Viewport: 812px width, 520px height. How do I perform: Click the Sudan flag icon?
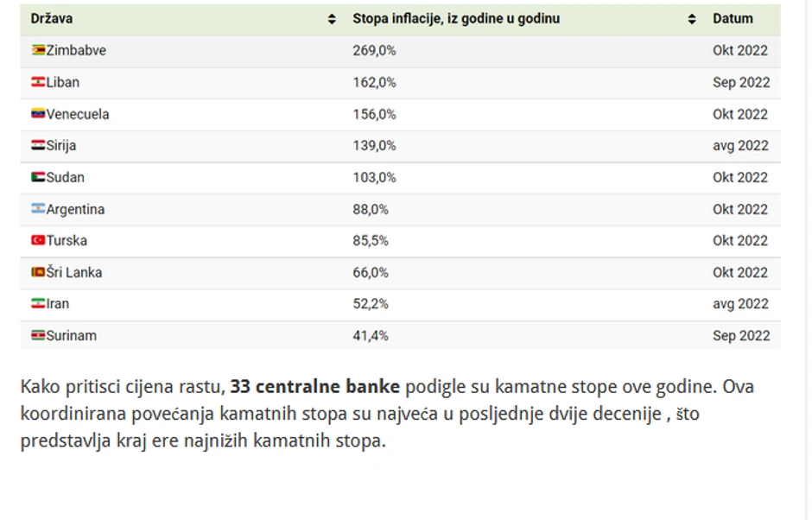tap(38, 177)
